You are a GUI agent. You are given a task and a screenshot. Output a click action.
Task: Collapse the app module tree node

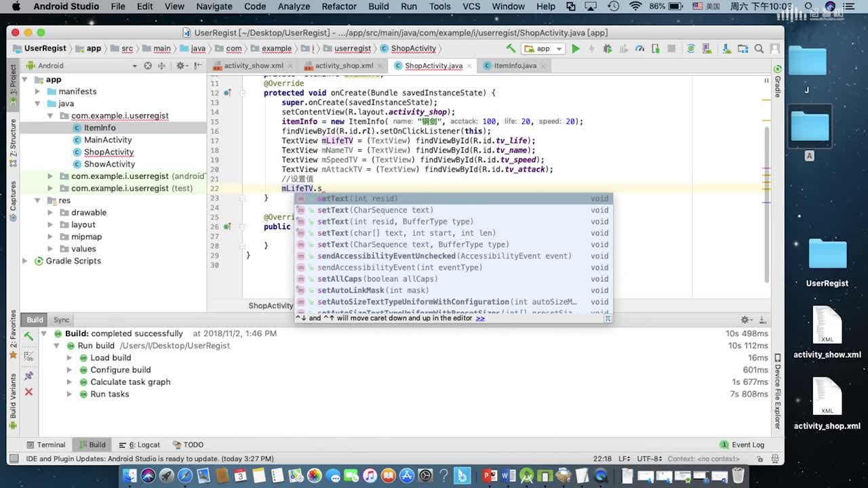pos(25,79)
